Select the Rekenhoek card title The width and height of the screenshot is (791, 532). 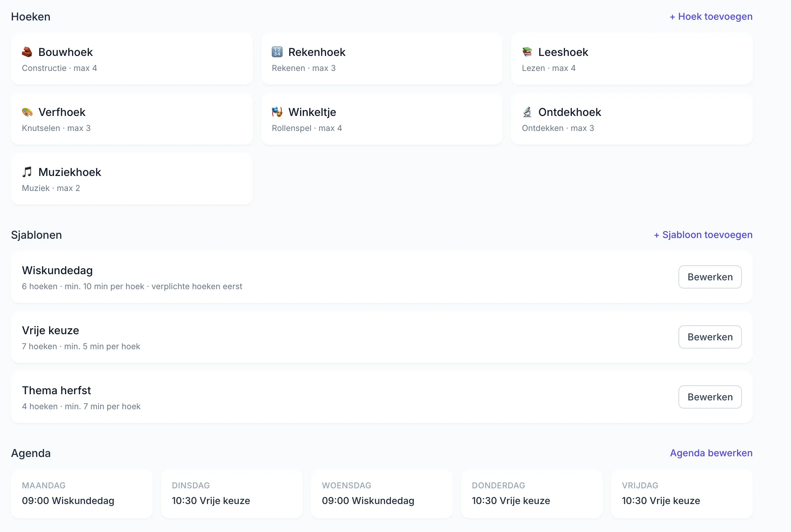pyautogui.click(x=317, y=52)
